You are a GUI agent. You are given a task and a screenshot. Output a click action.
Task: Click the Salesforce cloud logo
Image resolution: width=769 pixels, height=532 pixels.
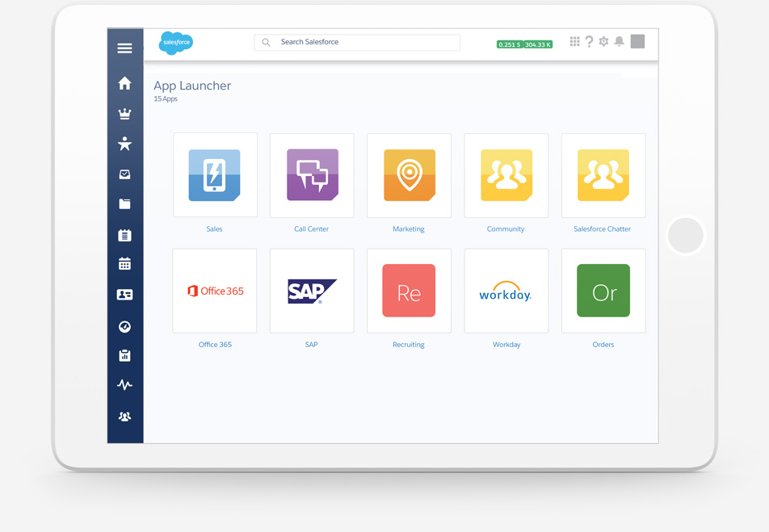175,43
